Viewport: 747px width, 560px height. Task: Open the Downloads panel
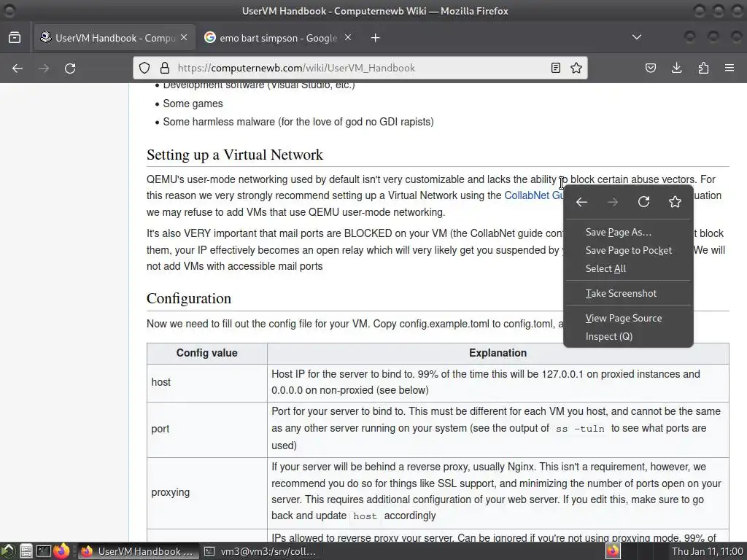(676, 68)
